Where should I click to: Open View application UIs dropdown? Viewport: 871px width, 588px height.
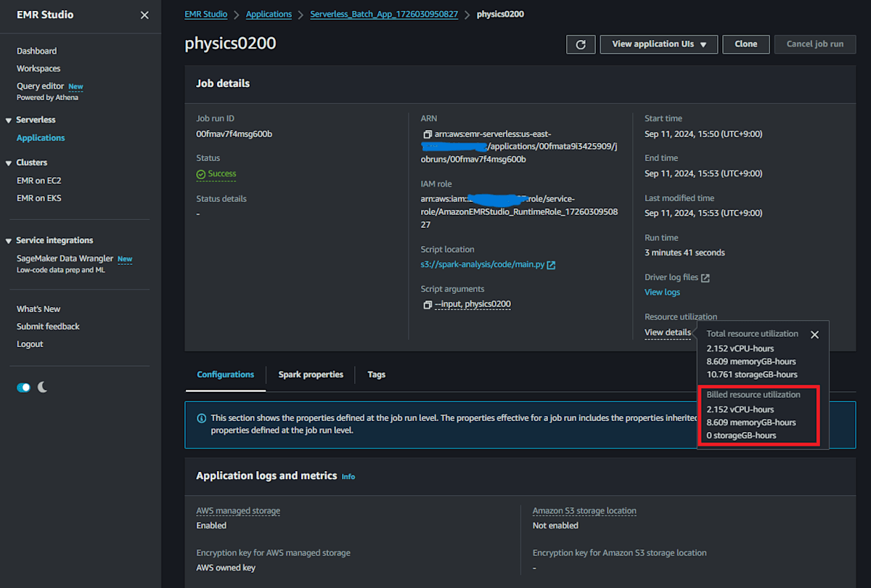659,44
